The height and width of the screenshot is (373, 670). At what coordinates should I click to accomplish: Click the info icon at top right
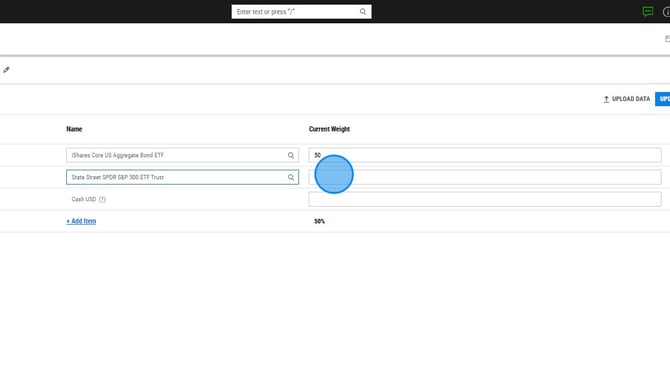tap(667, 12)
